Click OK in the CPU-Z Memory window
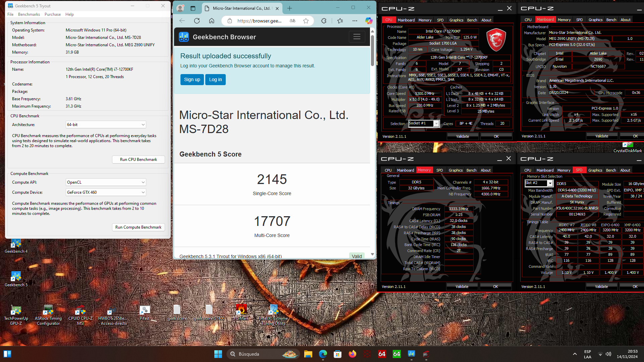Viewport: 644px width, 362px height. point(495,287)
